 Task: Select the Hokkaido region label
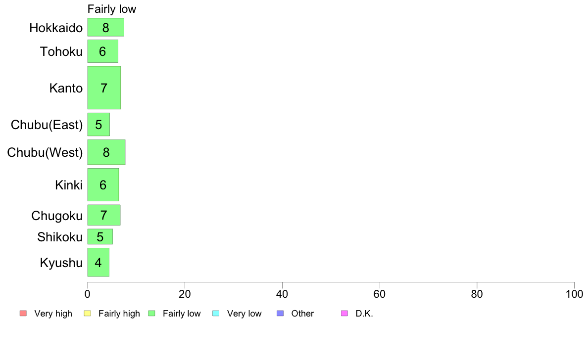[x=56, y=28]
